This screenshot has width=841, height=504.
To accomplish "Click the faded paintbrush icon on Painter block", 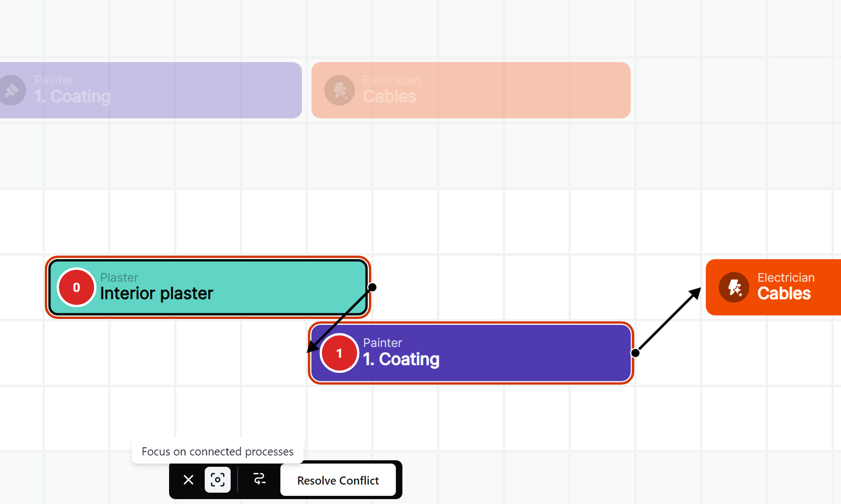I will pos(12,90).
